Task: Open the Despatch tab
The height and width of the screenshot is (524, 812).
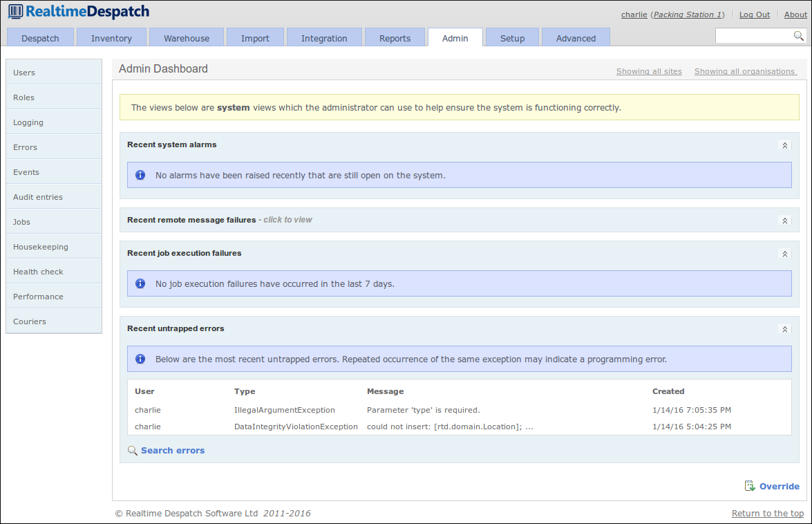Action: [x=40, y=38]
